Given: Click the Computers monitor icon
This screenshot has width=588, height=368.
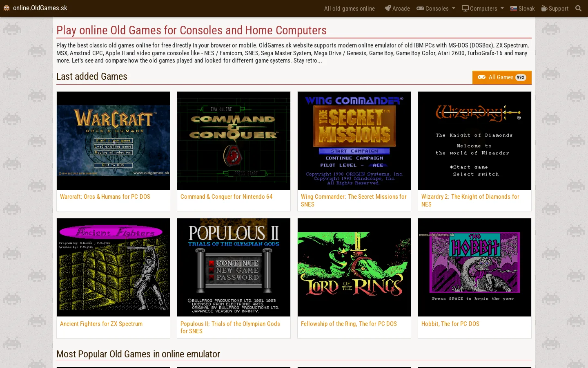Looking at the screenshot, I should point(465,8).
